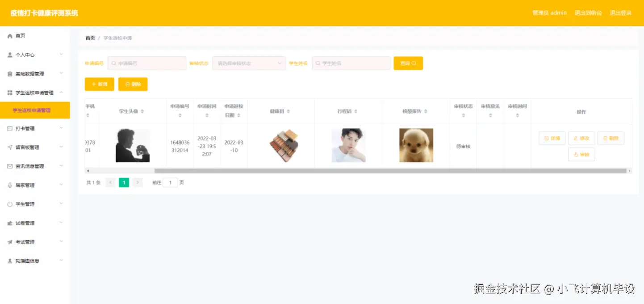Click 退出到前台 in the header

point(588,13)
